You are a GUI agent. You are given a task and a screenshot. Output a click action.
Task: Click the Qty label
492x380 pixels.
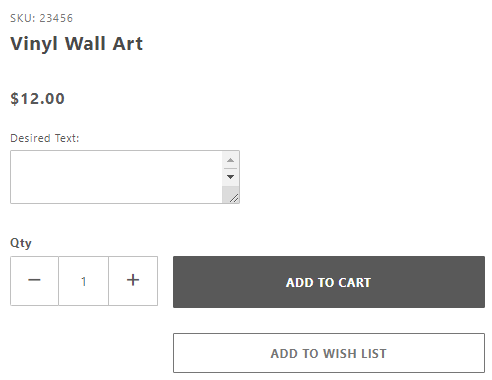click(x=21, y=243)
